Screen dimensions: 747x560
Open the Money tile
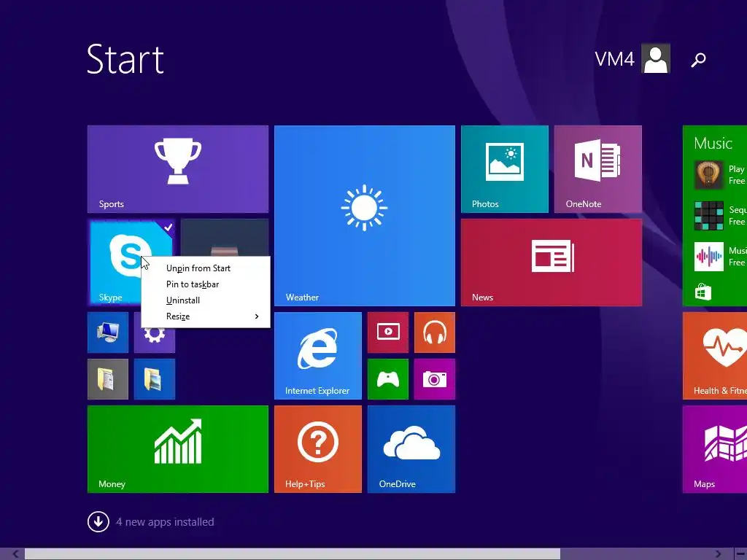point(178,449)
